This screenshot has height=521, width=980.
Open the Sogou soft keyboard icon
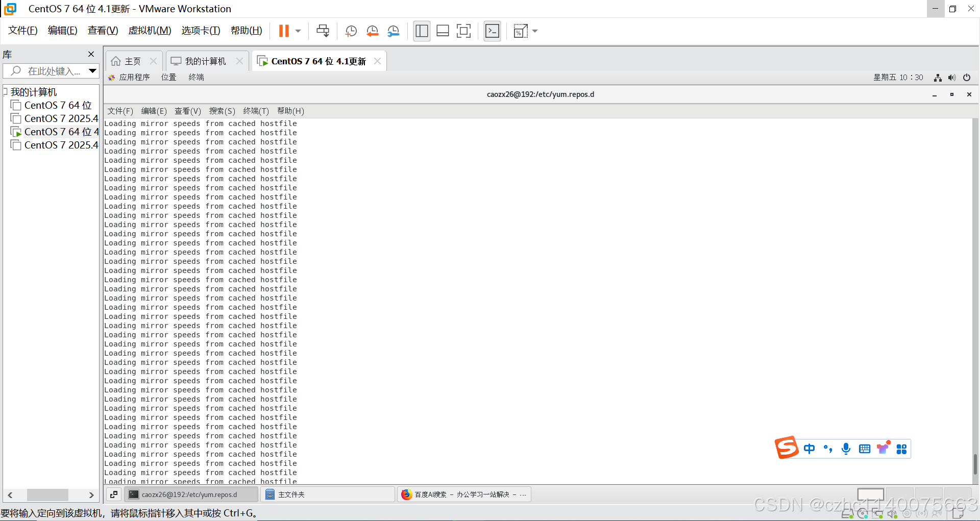tap(865, 449)
